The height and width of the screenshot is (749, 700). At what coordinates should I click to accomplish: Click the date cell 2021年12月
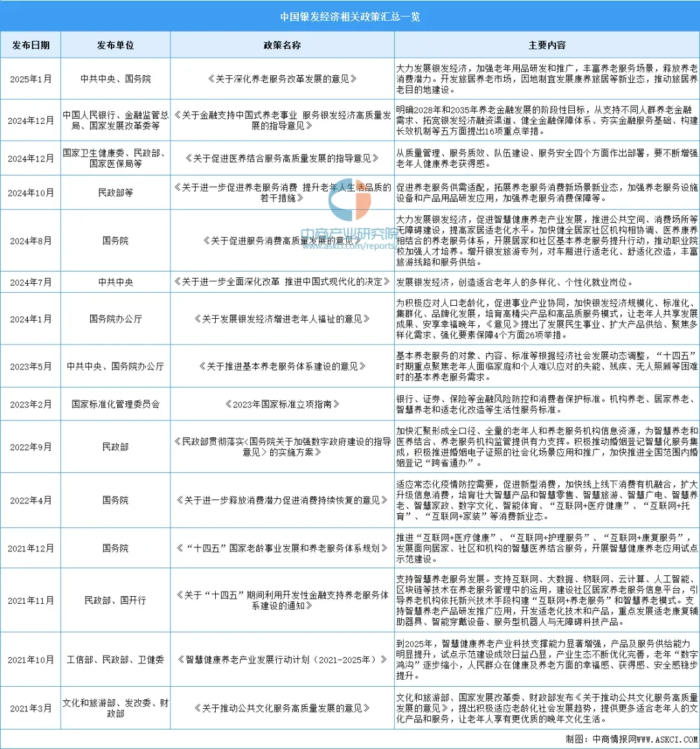click(30, 549)
